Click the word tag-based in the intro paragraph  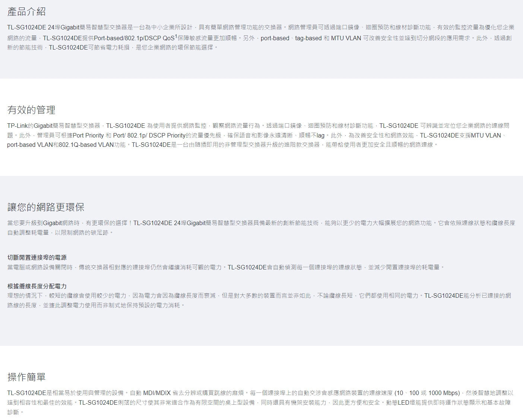coord(308,38)
